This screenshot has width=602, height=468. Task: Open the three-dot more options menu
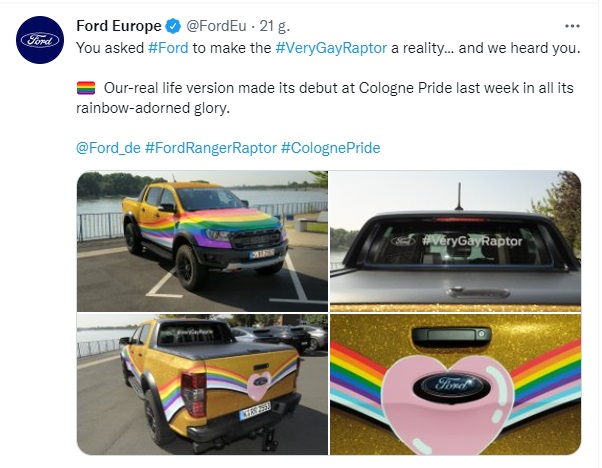tap(572, 25)
